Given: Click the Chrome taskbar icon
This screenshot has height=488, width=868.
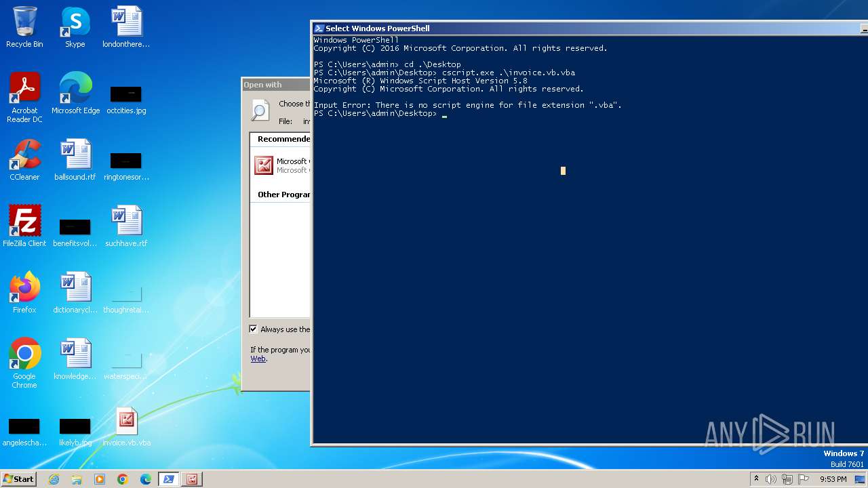Looking at the screenshot, I should (x=123, y=479).
